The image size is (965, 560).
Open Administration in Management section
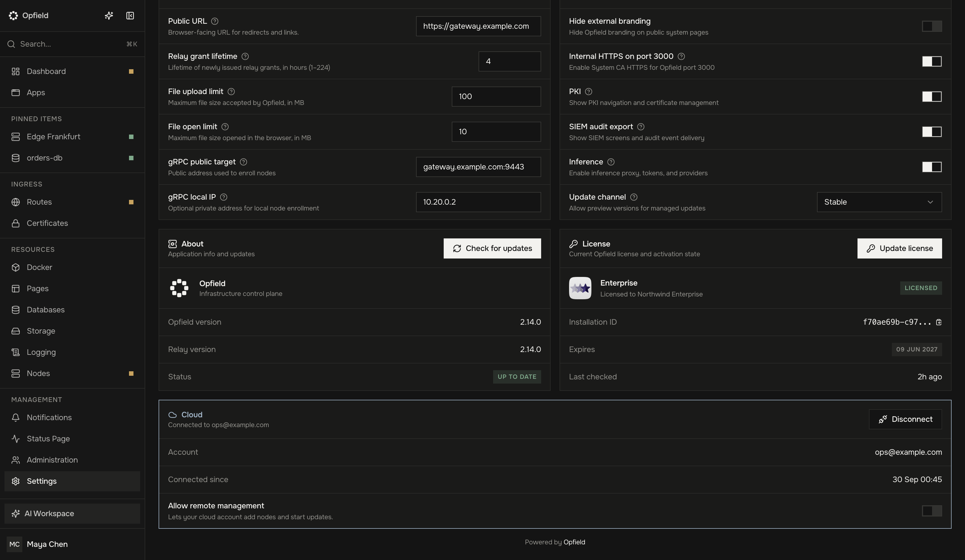(72, 460)
